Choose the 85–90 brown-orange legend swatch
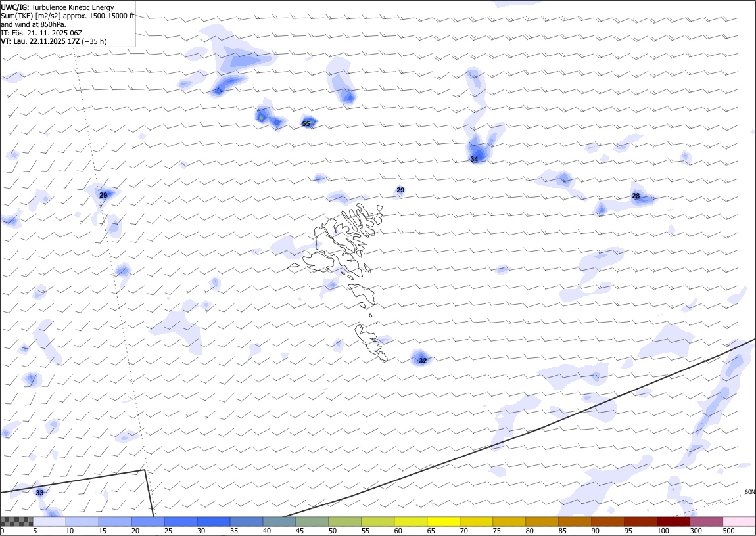Viewport: 756px width, 536px height. point(575,522)
